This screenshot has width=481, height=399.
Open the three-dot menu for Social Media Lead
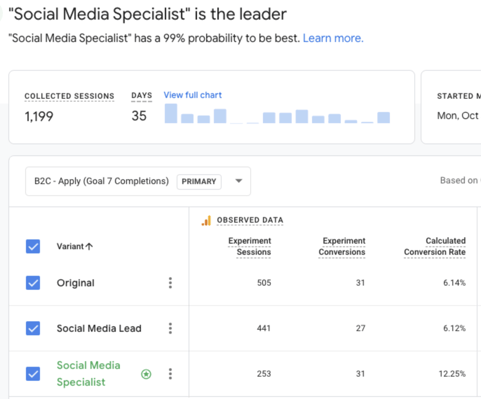[170, 328]
